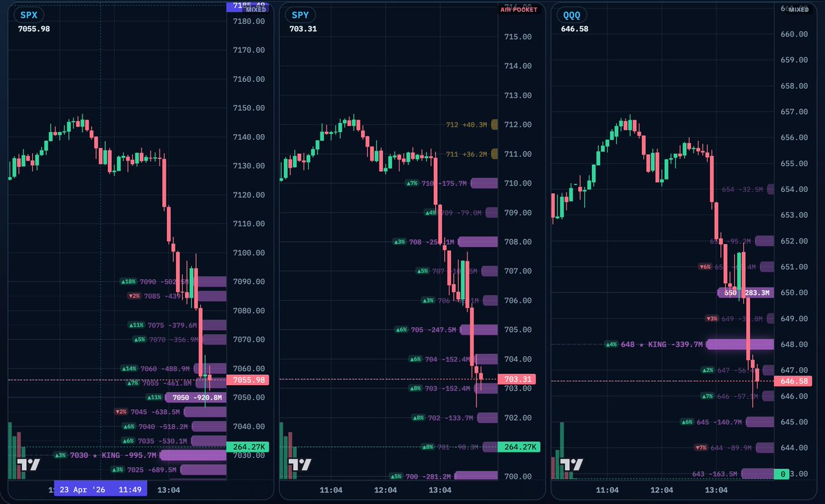The image size is (825, 504).
Task: Select the 705 -247.5M level in SPY
Action: 434,330
